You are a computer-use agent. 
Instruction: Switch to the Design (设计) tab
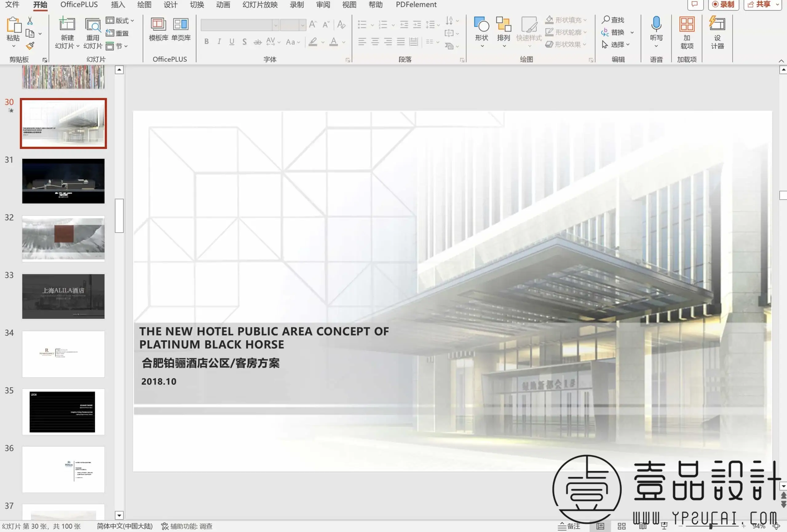coord(170,4)
